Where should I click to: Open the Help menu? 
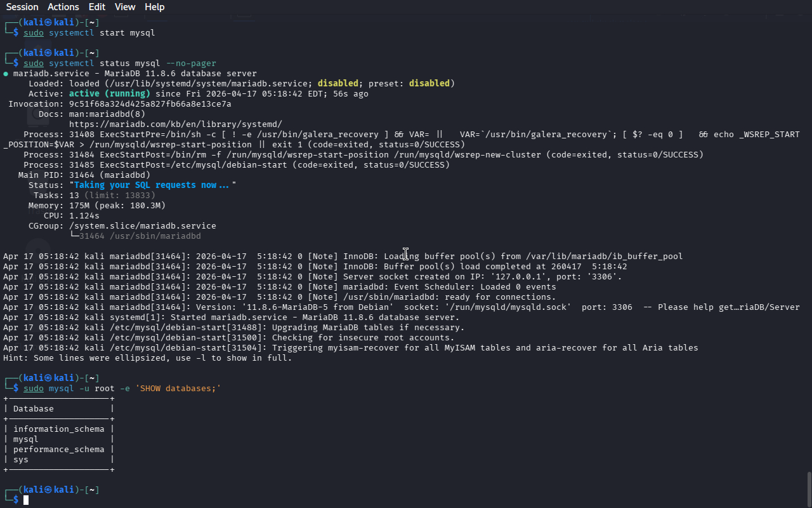click(x=154, y=7)
